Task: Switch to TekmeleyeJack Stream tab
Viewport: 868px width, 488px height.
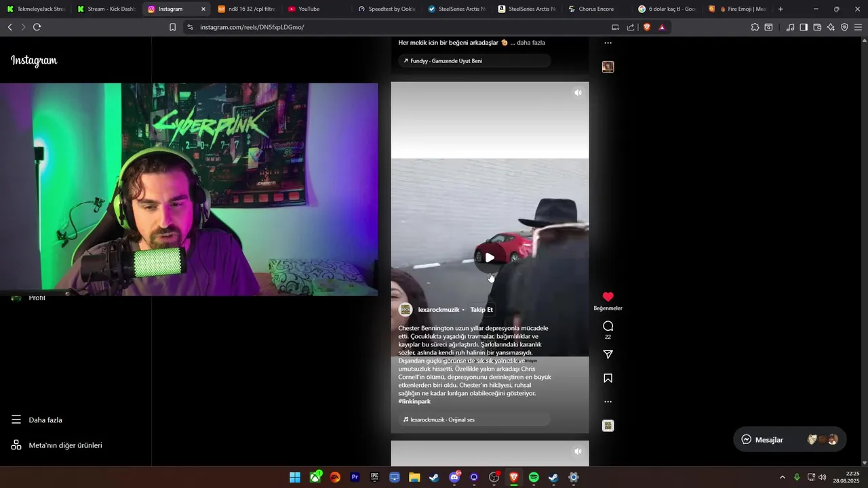Action: tap(36, 9)
